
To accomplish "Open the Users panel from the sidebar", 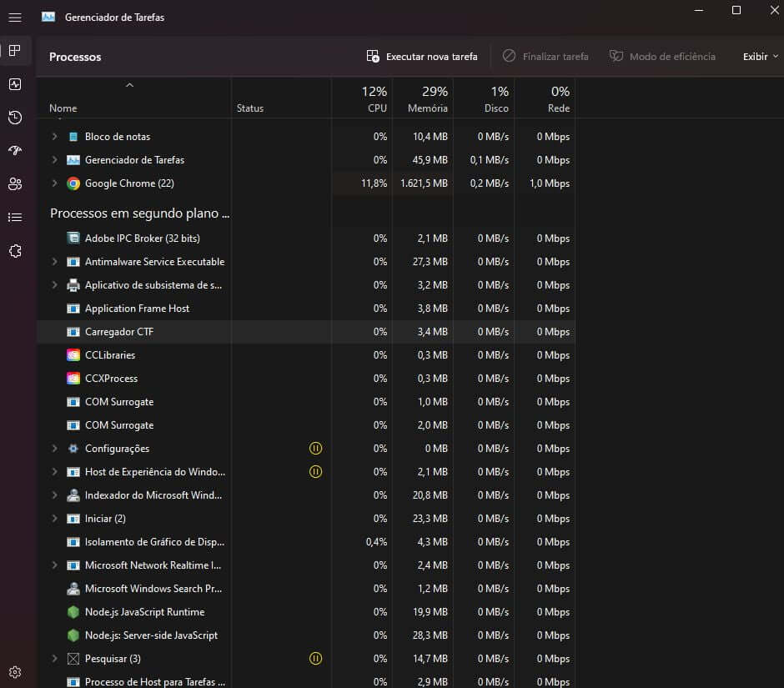I will tap(15, 183).
